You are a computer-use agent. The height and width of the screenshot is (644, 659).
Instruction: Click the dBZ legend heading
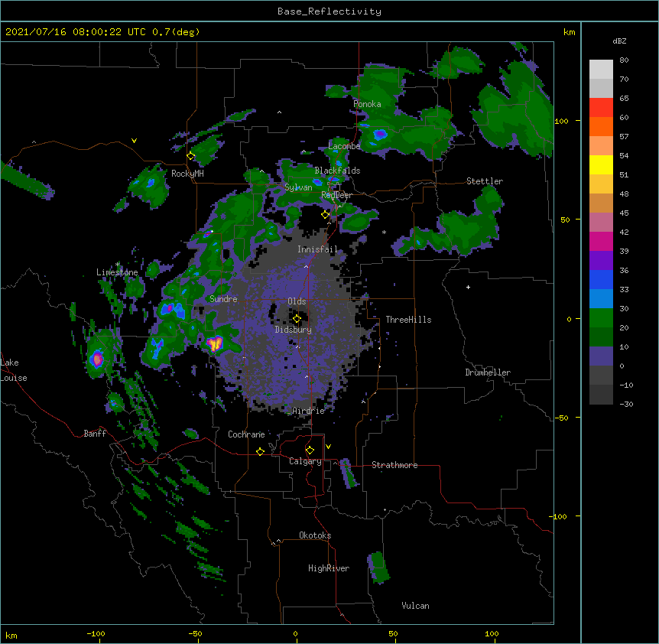(619, 41)
